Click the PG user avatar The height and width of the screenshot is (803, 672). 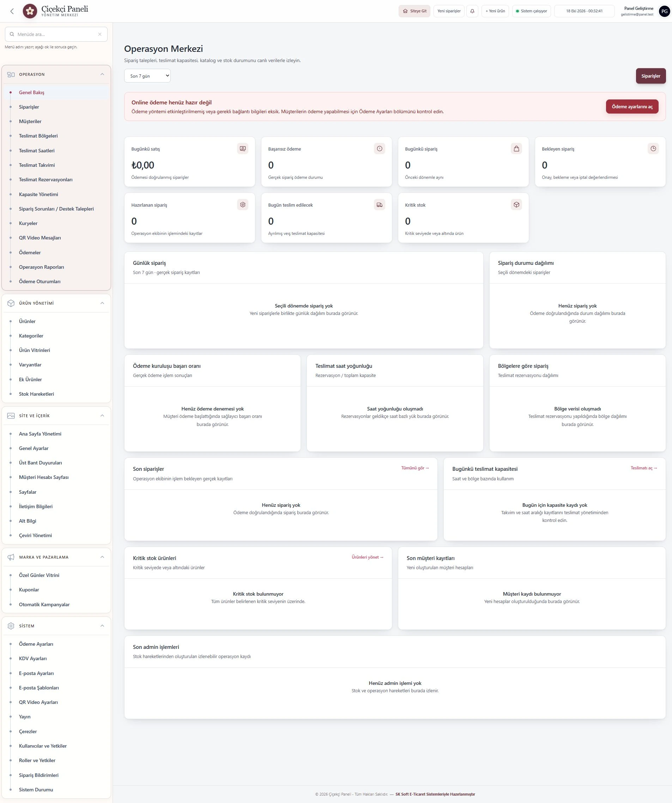pyautogui.click(x=664, y=11)
